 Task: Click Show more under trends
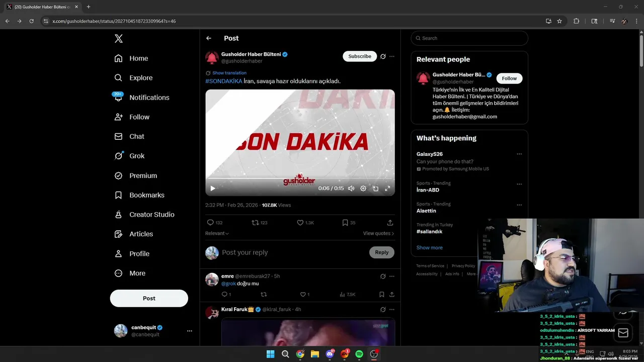pos(429,247)
